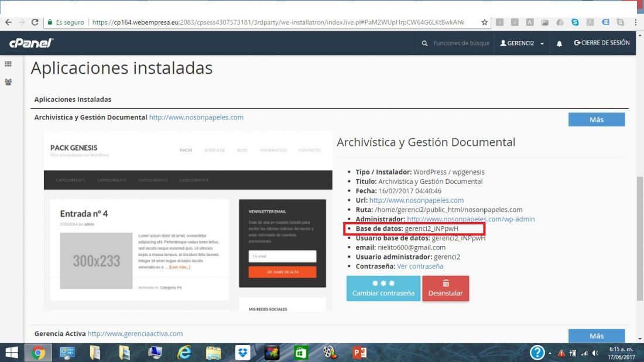
Task: Click Más button for Archivística y Gestión Documental
Action: click(597, 119)
